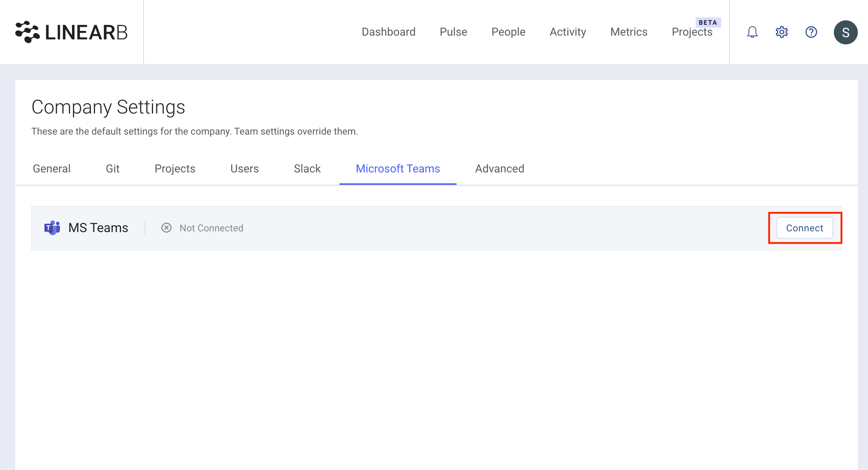Open the Slack settings tab
Image resolution: width=868 pixels, height=470 pixels.
pos(307,168)
